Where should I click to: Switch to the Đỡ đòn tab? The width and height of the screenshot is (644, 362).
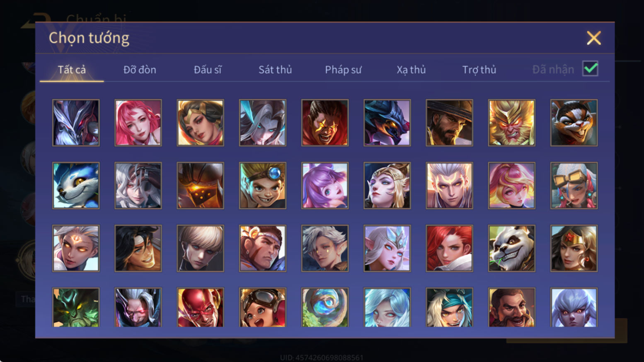(x=140, y=70)
